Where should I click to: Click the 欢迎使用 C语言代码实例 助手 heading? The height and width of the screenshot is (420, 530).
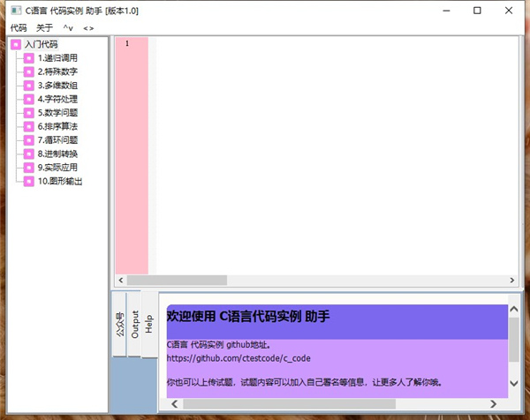[248, 317]
